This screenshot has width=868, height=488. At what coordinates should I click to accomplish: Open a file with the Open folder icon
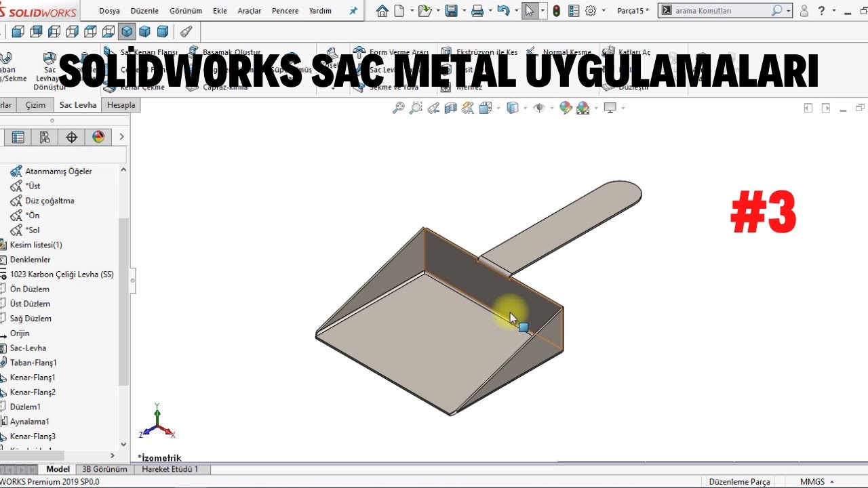point(425,11)
